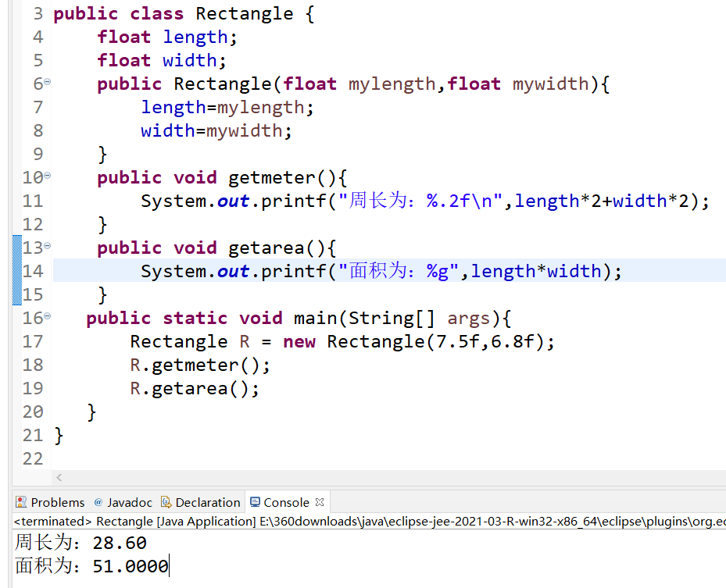
Task: Click the '%g' format string on line 14
Action: click(438, 272)
